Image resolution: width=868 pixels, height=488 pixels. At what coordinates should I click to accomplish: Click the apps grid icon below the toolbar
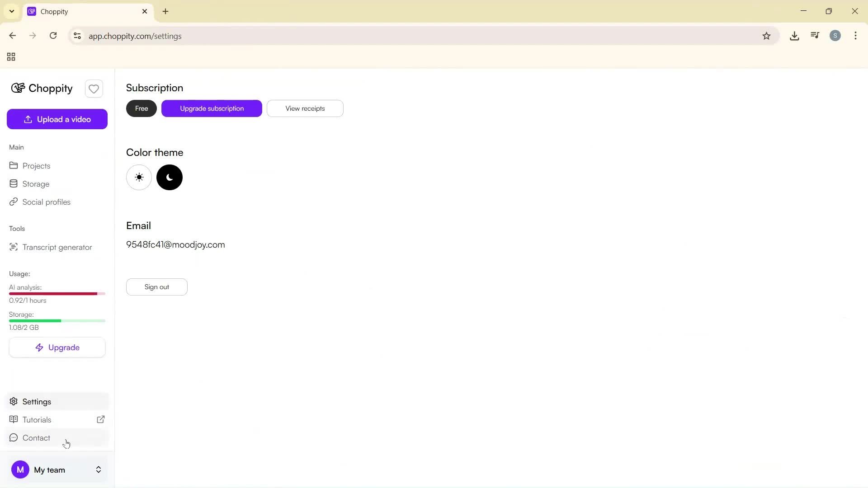click(x=10, y=56)
